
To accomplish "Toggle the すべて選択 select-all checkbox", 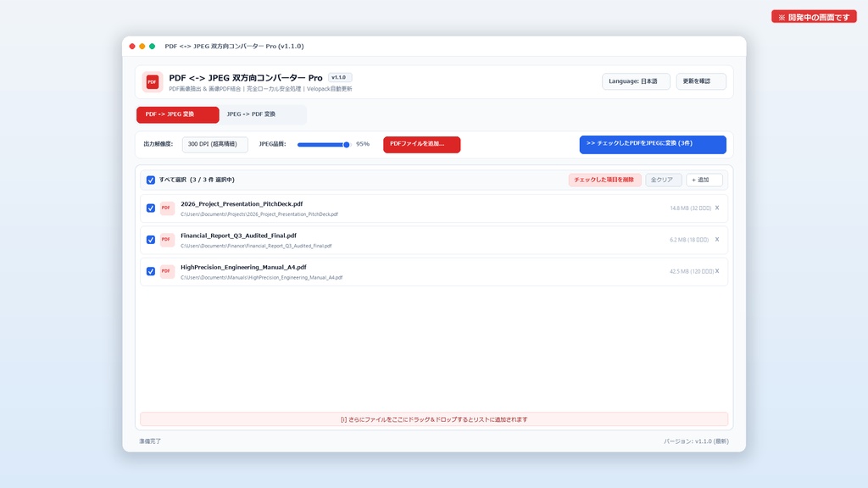I will tap(151, 180).
